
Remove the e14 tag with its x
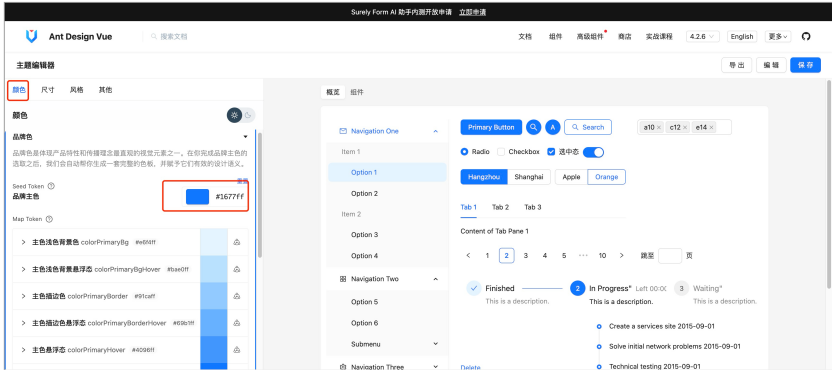tap(711, 127)
